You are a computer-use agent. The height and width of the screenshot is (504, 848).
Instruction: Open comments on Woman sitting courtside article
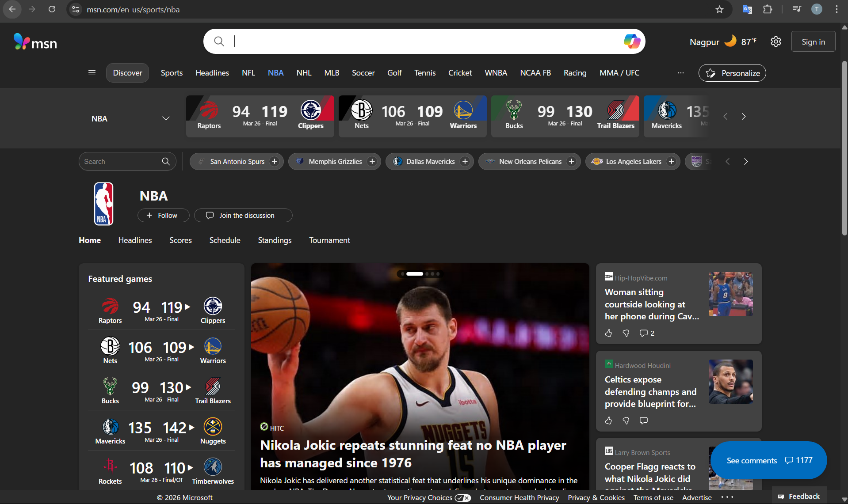(x=646, y=333)
